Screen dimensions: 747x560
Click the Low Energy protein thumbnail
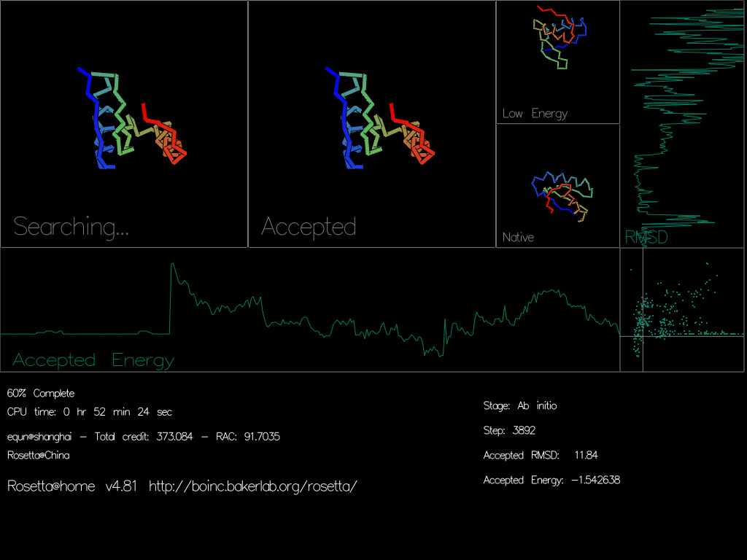tap(560, 37)
